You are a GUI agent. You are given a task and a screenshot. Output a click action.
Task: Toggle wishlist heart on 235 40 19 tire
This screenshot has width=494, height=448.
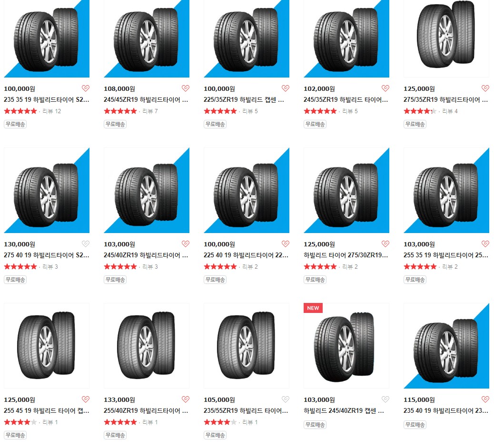point(485,399)
